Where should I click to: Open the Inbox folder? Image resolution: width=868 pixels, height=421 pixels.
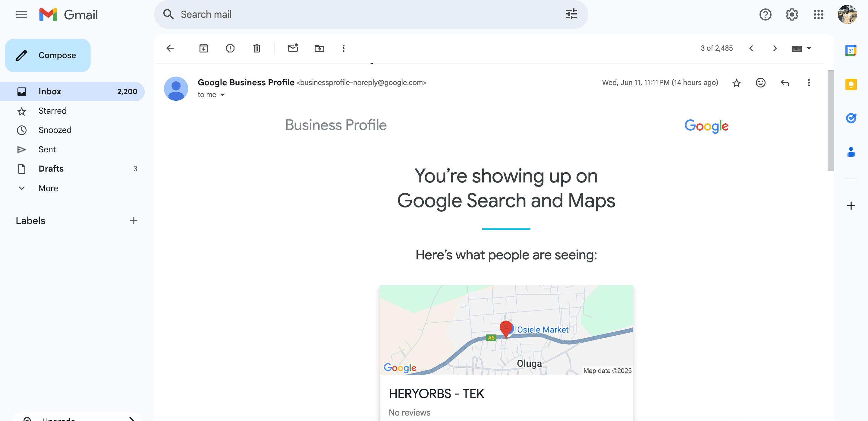click(x=72, y=91)
